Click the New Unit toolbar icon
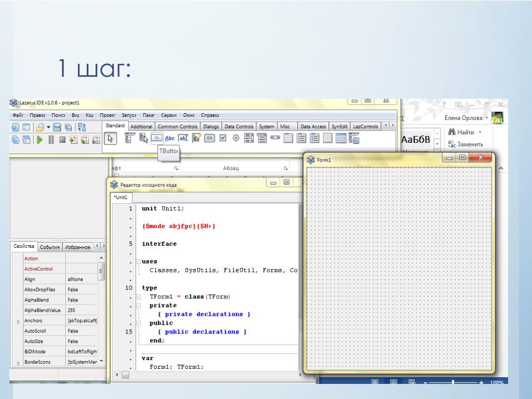The height and width of the screenshot is (399, 532). (x=15, y=127)
